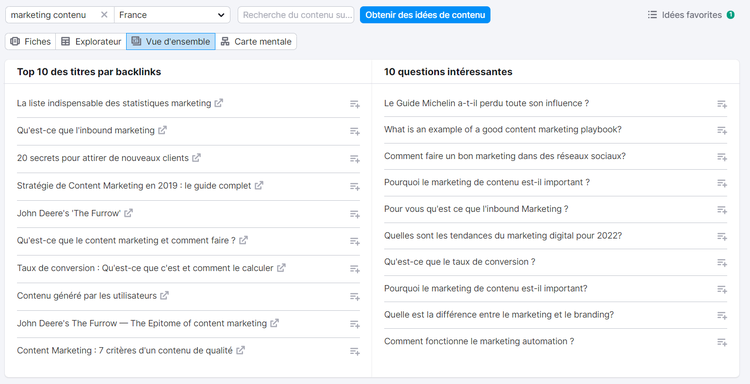The height and width of the screenshot is (384, 750).
Task: Add 'content marketing et comment faire ?' to favorites
Action: 354,241
